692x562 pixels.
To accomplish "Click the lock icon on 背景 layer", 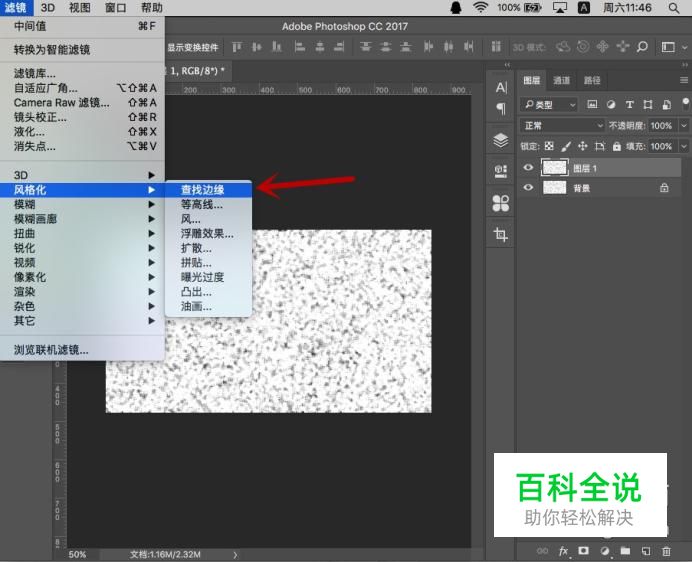I will (664, 188).
